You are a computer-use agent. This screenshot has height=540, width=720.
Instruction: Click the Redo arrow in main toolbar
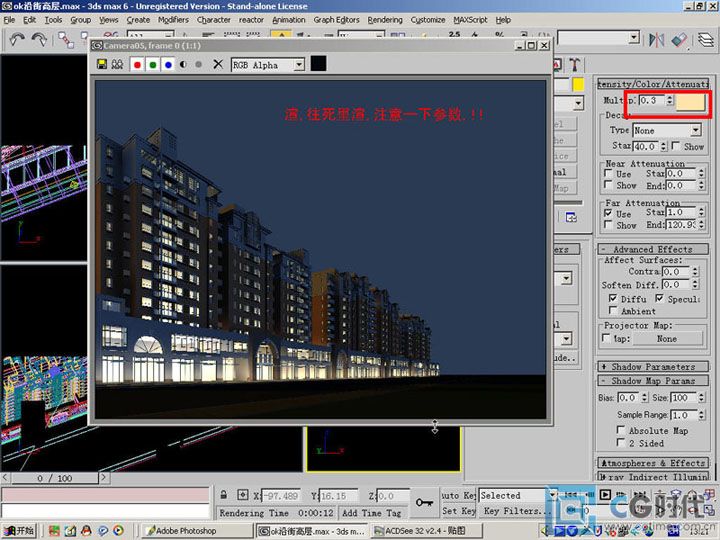pos(39,39)
